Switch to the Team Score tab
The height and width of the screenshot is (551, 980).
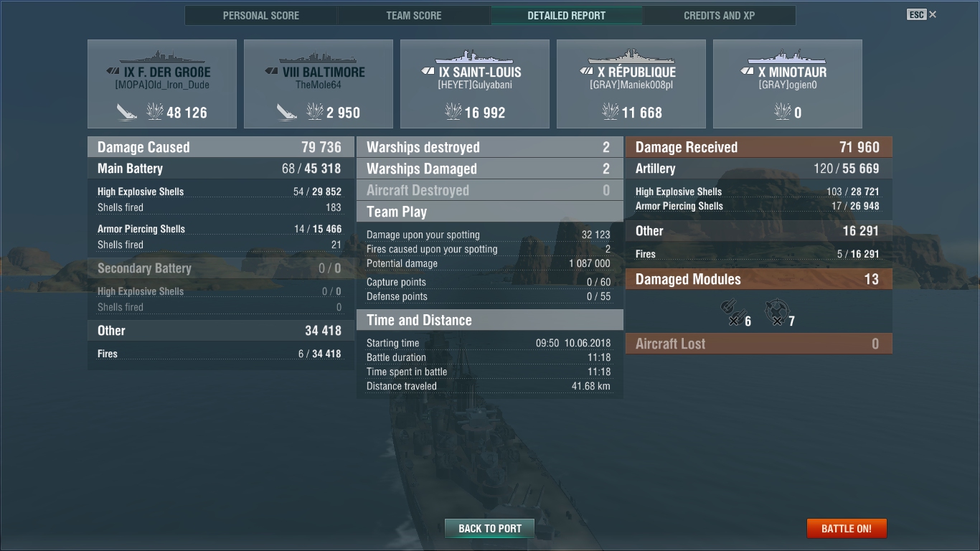coord(414,16)
